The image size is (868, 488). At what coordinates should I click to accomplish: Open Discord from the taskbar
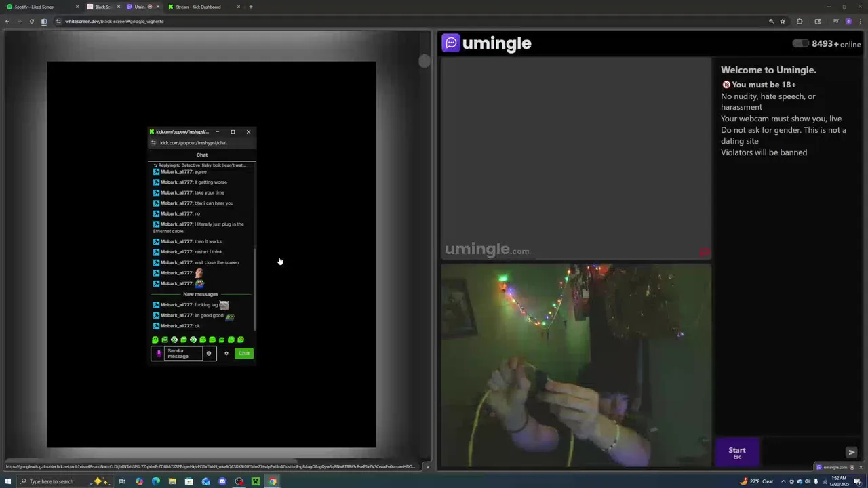222,481
